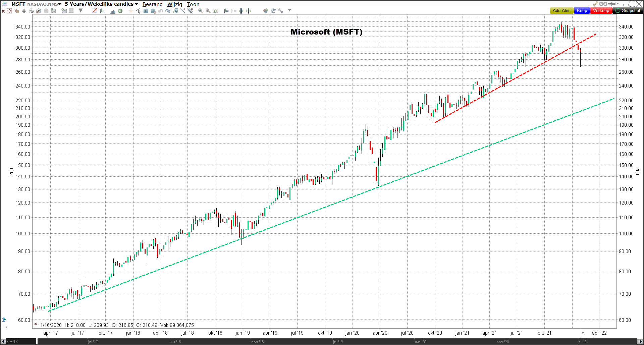Click the timeline scrollbar right arrow

(641, 342)
